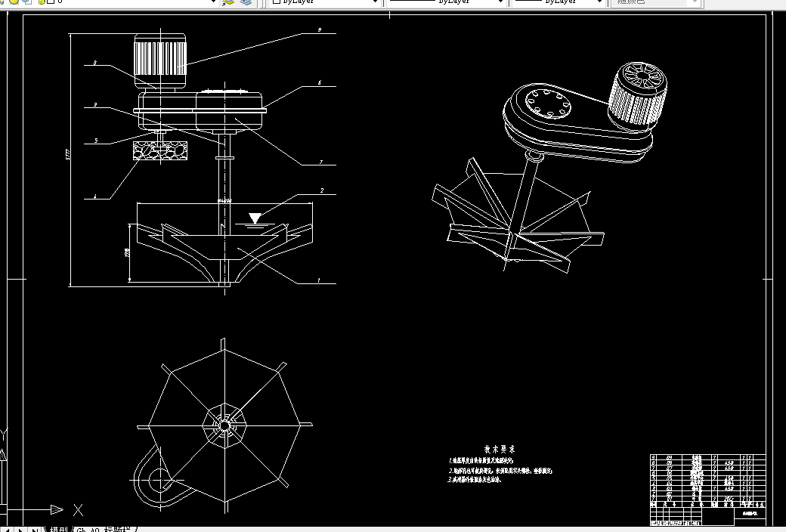786x532 pixels.
Task: Pick the ribbed motor in front view
Action: click(160, 59)
